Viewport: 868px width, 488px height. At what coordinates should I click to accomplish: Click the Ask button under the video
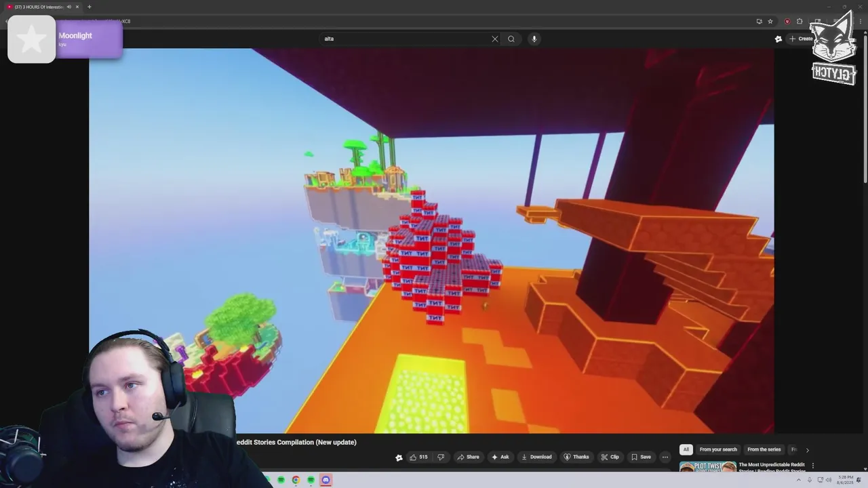pos(500,457)
